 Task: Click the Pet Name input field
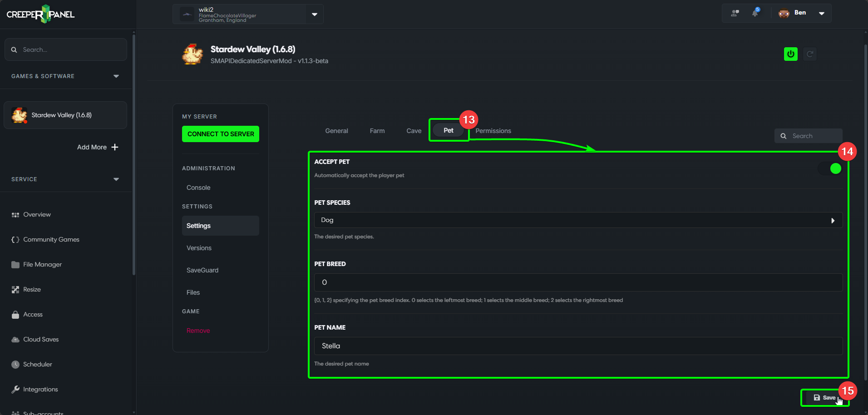[578, 346]
